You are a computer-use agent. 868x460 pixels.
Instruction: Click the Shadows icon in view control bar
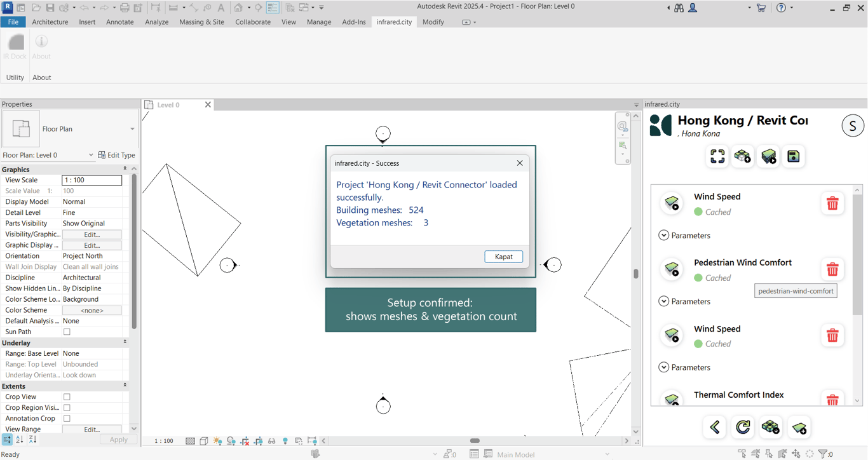coord(231,441)
